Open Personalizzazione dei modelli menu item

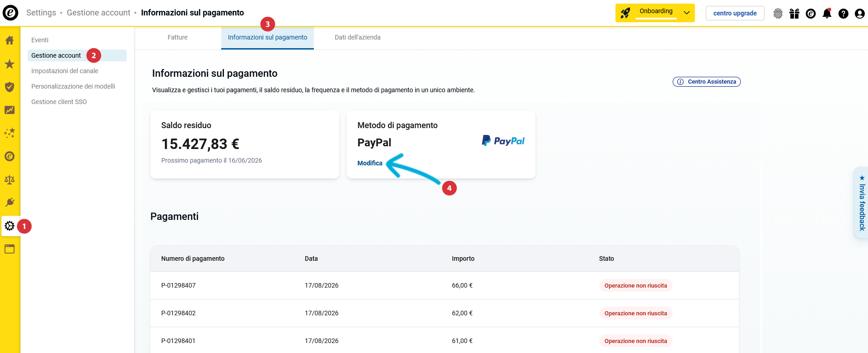coord(73,86)
